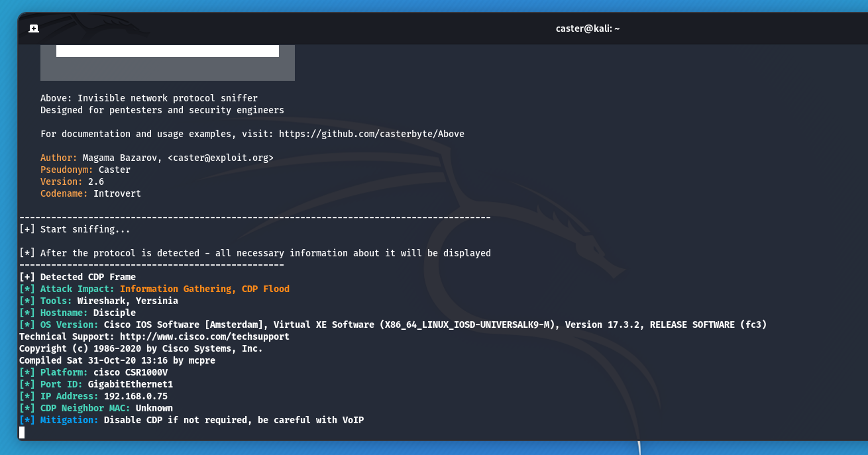The width and height of the screenshot is (868, 455).
Task: Click the 'Above: Invisible network protocol sniffer' line
Action: (149, 98)
